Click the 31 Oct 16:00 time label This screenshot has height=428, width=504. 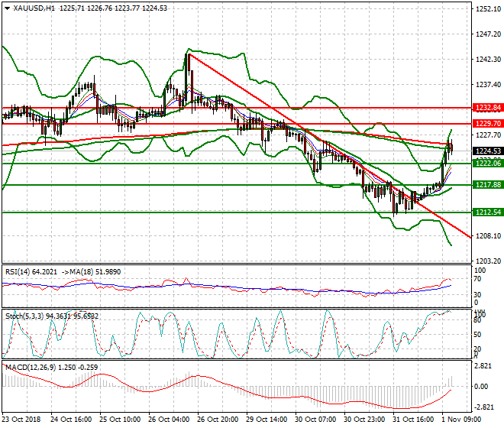click(x=413, y=420)
